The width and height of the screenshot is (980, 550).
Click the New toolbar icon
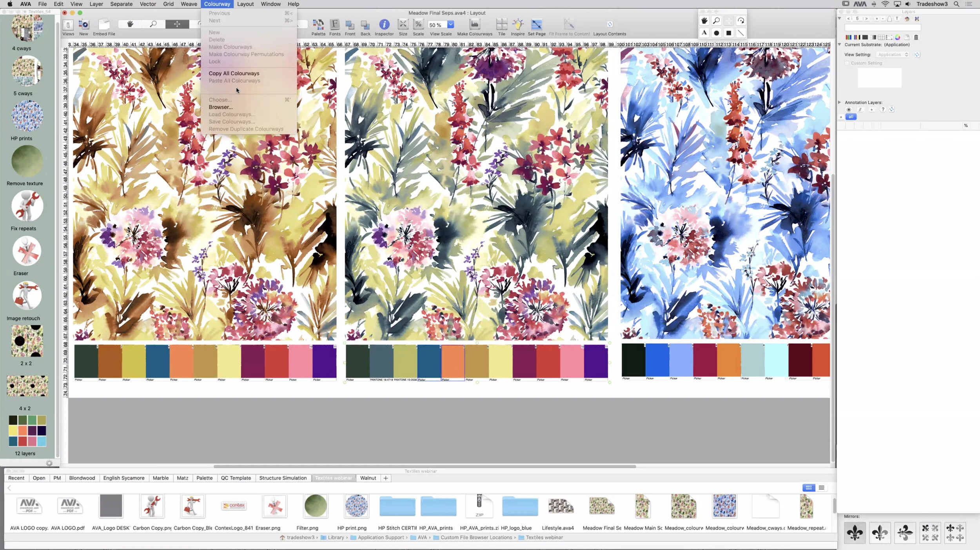(x=83, y=25)
